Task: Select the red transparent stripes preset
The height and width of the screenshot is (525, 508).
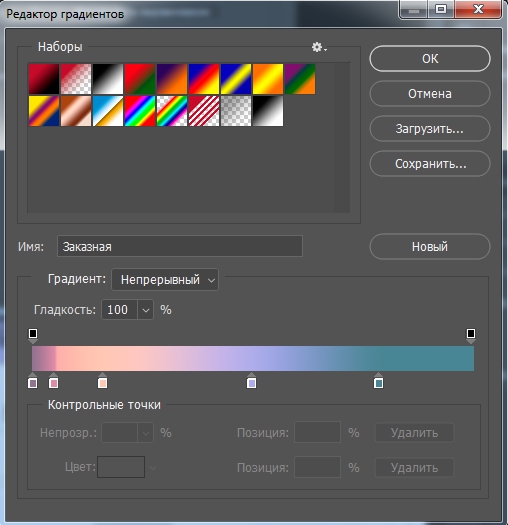Action: 204,111
